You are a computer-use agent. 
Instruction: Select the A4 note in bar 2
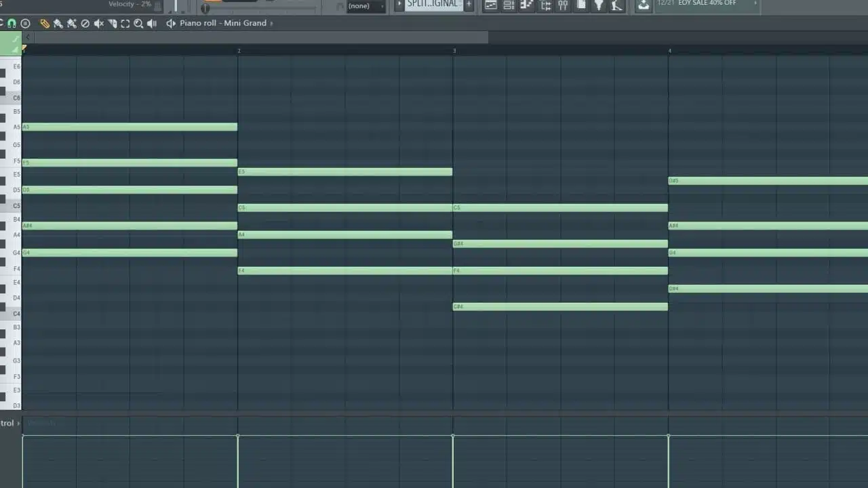345,235
